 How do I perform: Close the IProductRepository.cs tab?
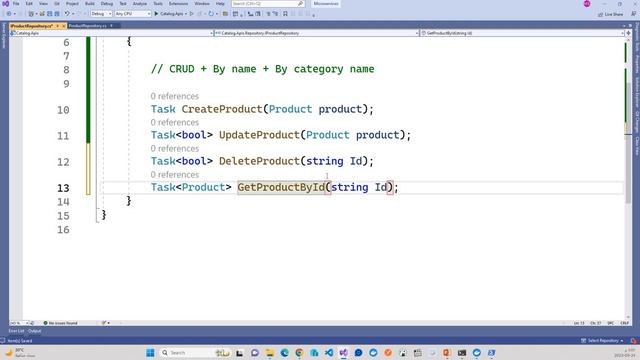[64, 26]
